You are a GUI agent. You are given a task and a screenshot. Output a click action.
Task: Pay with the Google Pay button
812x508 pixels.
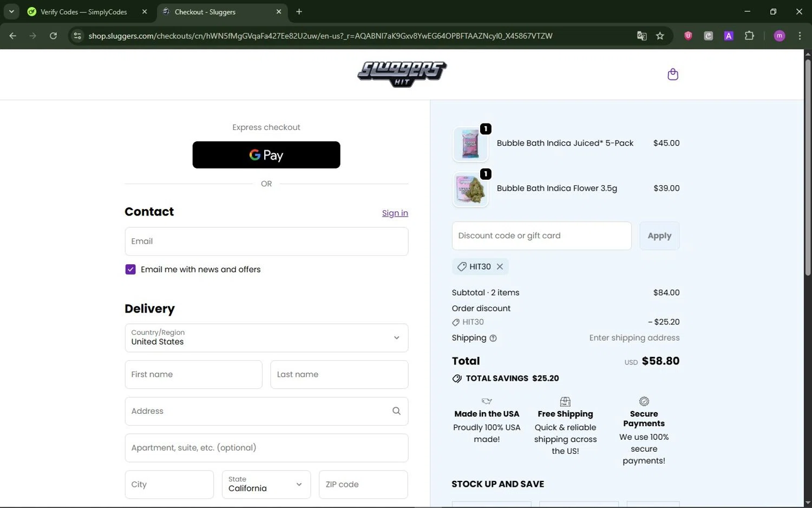point(266,155)
